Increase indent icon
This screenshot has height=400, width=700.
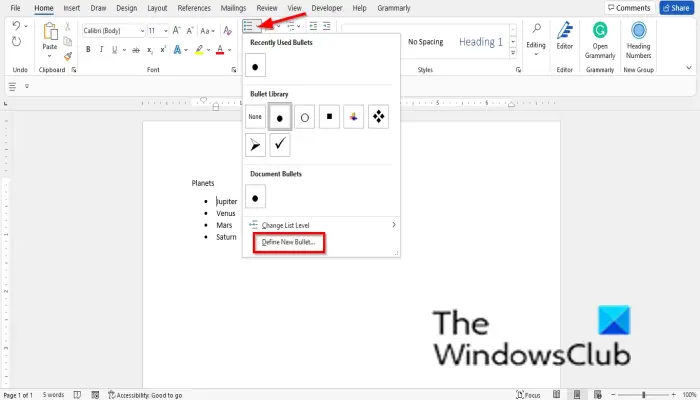click(x=327, y=26)
